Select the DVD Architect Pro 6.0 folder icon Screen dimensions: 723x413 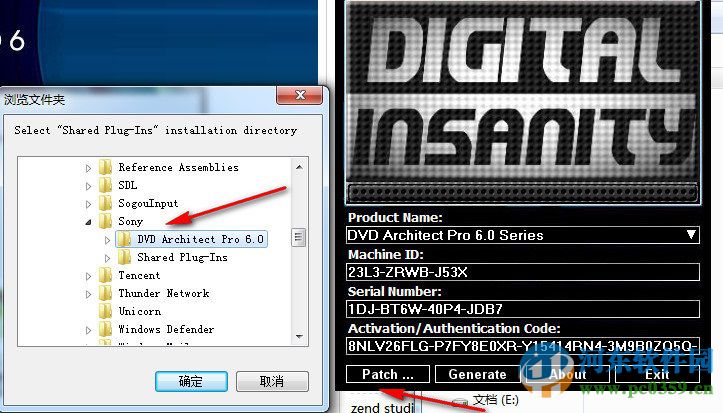coord(124,239)
